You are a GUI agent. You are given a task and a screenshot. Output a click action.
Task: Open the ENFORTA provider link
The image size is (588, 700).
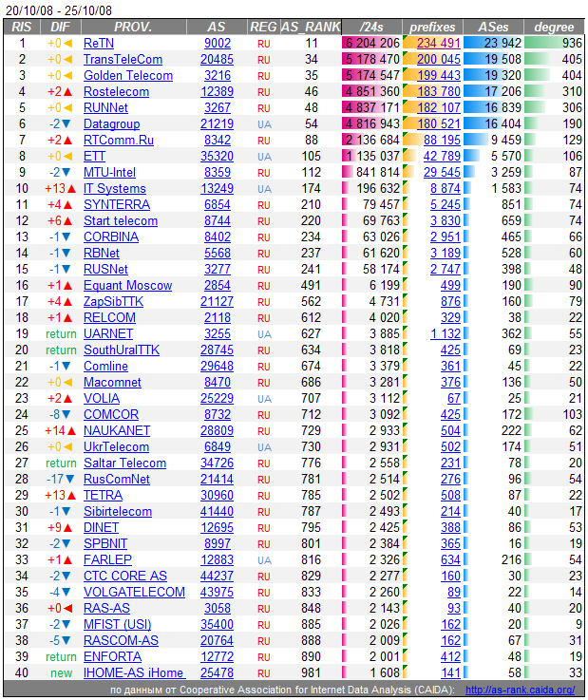(112, 656)
